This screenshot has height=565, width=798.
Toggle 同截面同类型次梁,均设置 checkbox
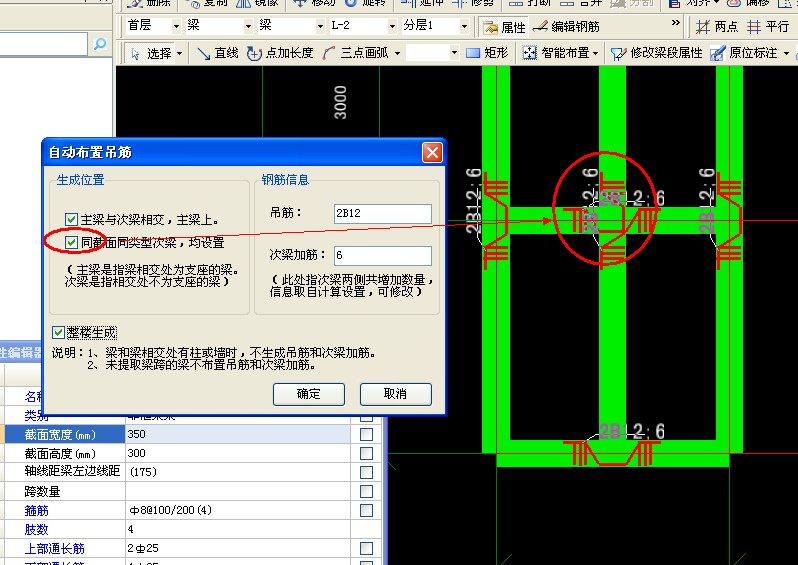(x=71, y=242)
